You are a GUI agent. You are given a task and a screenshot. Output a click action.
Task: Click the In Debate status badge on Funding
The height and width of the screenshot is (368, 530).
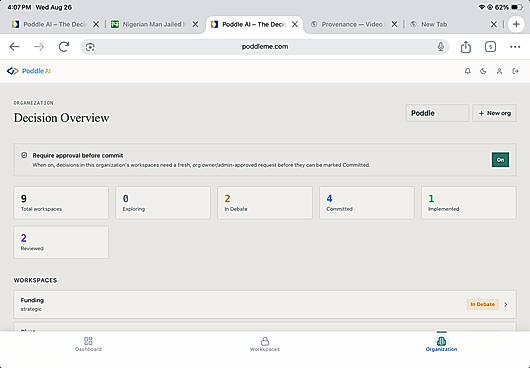[x=482, y=304]
